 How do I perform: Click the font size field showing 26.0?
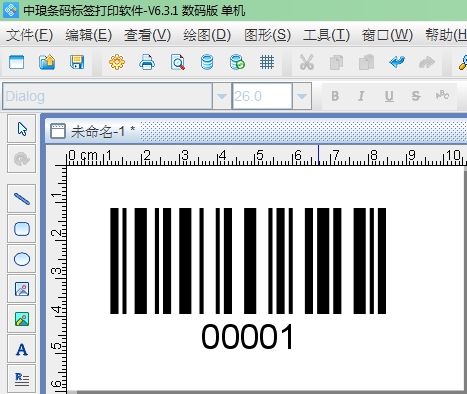tap(262, 96)
